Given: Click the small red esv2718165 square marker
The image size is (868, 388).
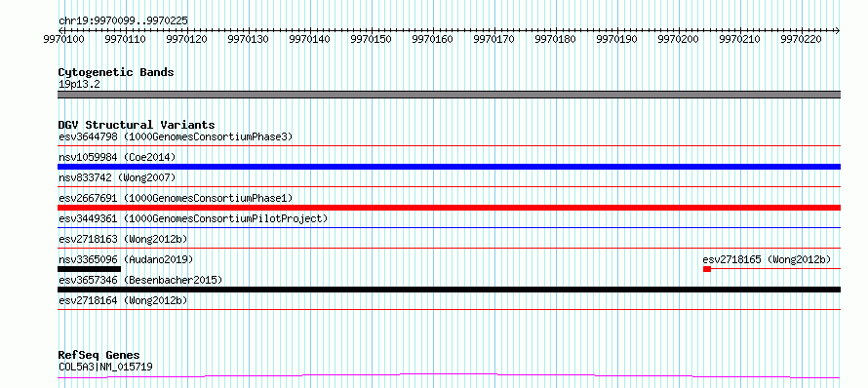Looking at the screenshot, I should pos(707,269).
